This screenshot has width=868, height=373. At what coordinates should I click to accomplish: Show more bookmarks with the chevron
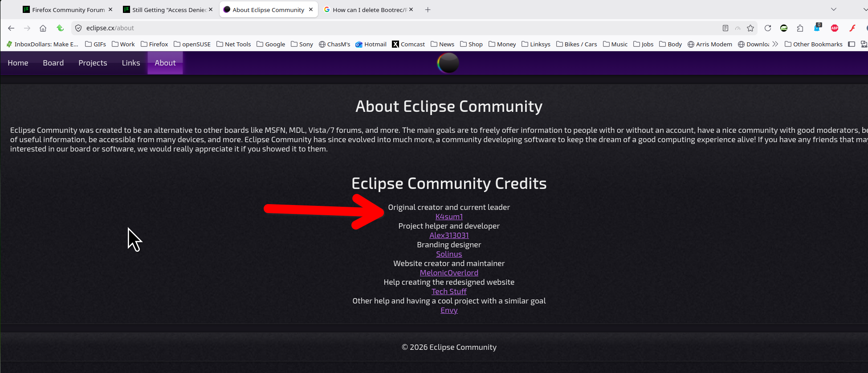[x=775, y=44]
